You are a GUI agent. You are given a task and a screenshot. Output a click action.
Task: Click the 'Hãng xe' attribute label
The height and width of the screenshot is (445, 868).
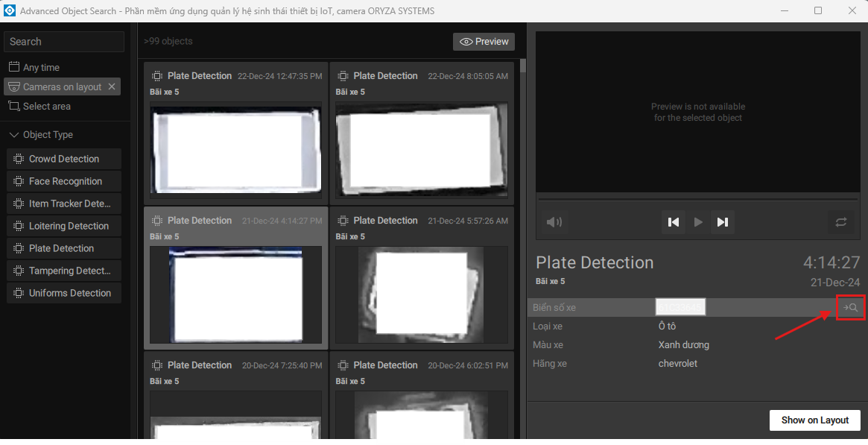coord(550,364)
